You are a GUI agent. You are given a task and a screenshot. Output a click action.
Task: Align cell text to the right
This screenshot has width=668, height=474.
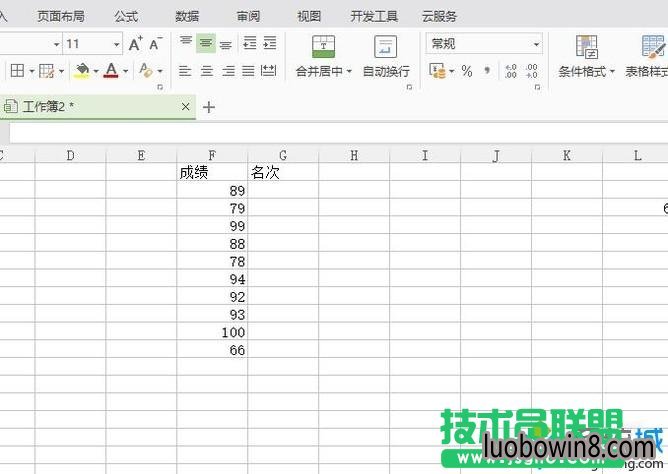(228, 71)
